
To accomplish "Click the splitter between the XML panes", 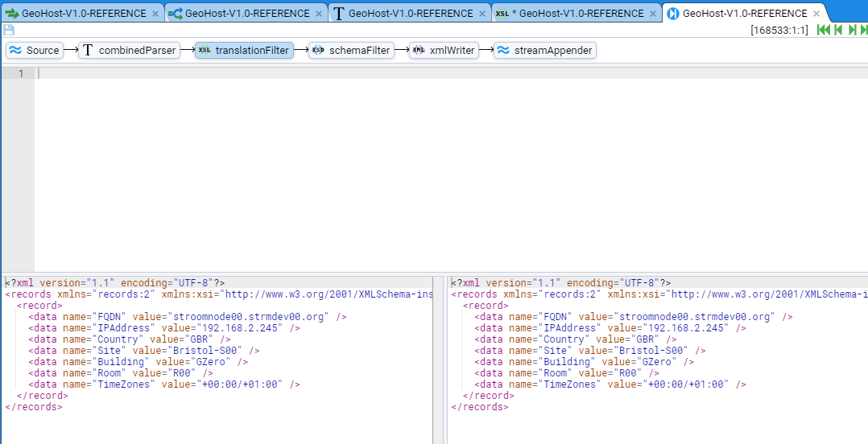I will click(x=440, y=360).
